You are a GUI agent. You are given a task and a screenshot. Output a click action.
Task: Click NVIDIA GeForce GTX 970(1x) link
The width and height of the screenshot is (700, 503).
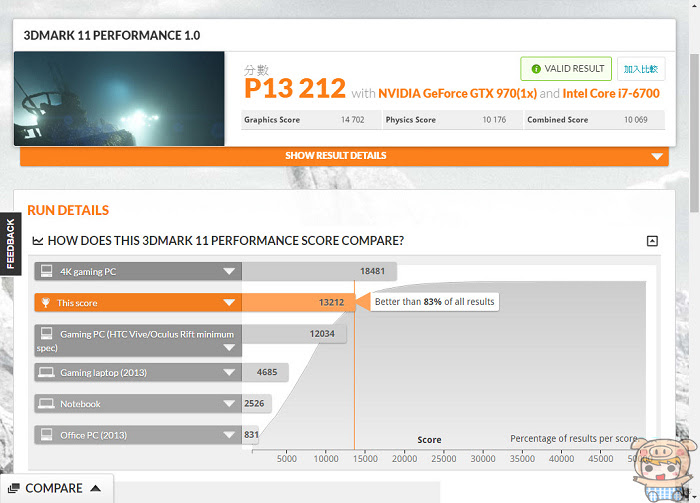[458, 93]
